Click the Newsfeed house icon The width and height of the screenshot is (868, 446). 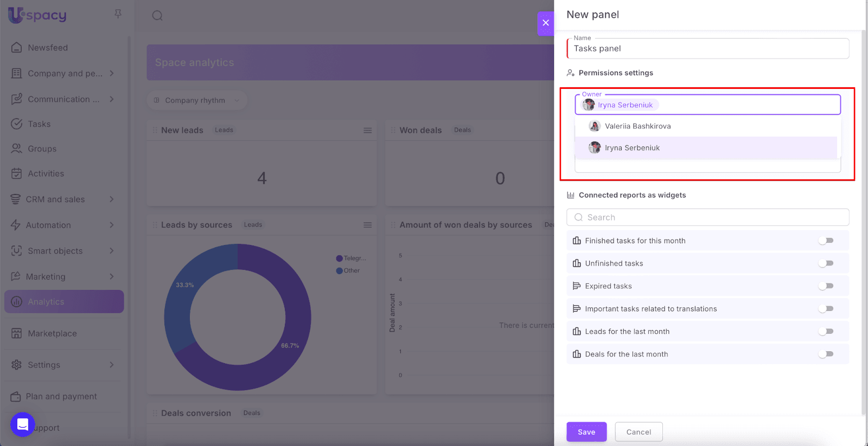(x=17, y=48)
